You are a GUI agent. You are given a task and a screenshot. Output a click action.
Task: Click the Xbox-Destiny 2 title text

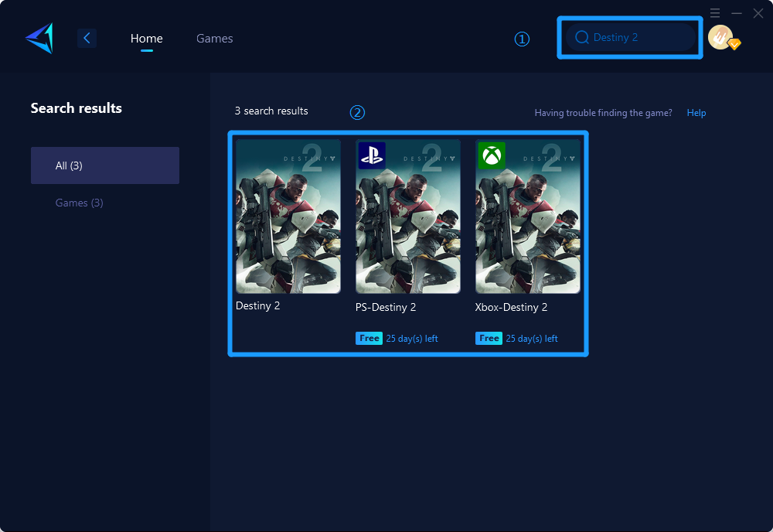pos(511,307)
